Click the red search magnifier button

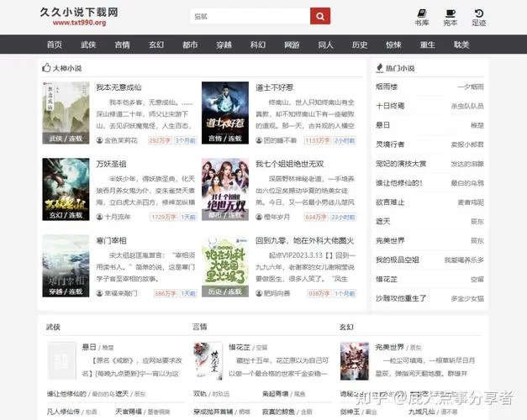pos(320,16)
